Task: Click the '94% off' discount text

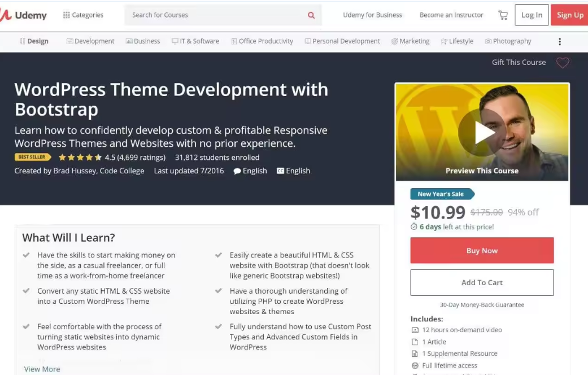Action: point(523,212)
